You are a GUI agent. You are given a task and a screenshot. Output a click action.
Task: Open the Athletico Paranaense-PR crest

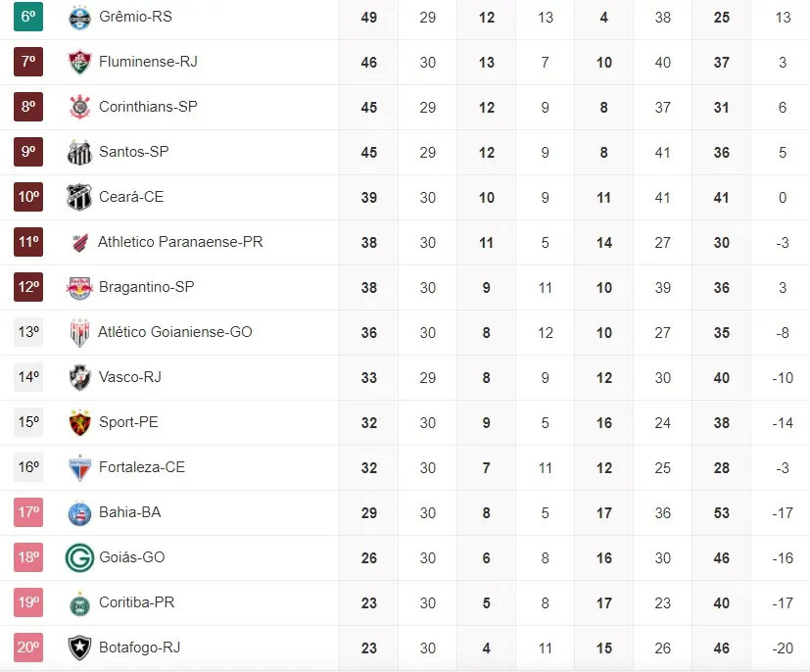[79, 242]
